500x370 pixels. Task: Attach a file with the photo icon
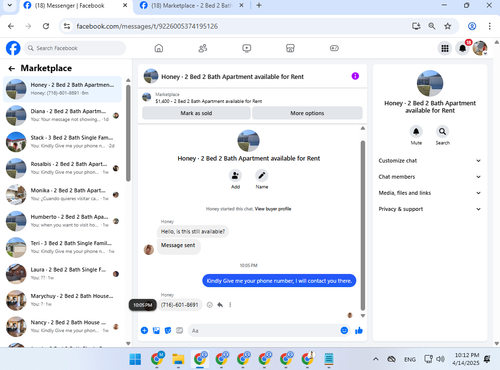[x=156, y=330]
